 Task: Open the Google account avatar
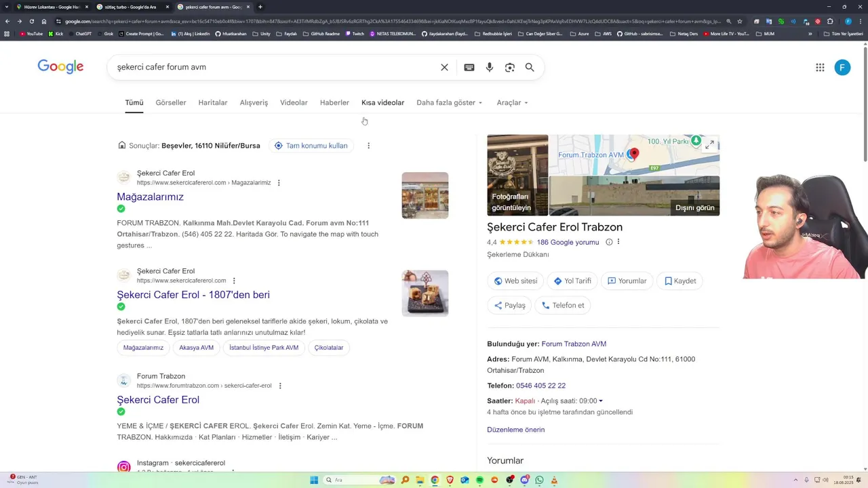[842, 67]
